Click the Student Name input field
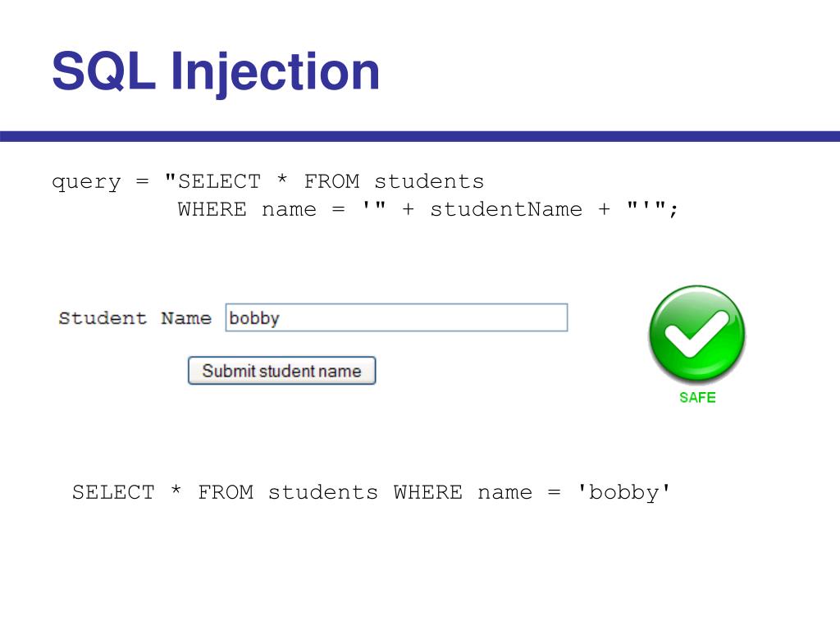This screenshot has height=630, width=840. 396,317
